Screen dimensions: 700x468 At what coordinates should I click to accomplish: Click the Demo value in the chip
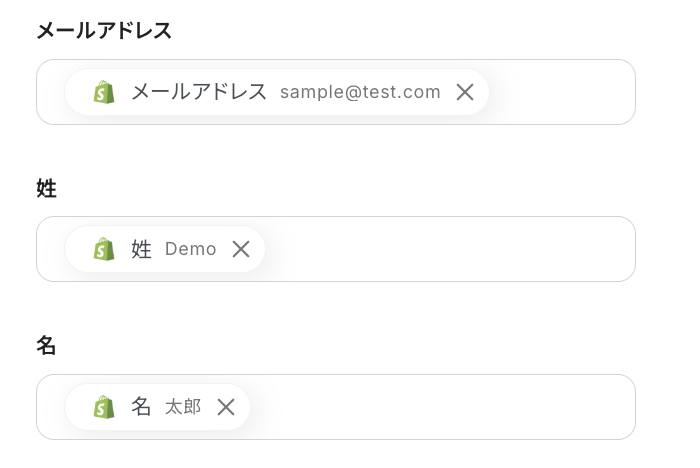coord(191,249)
